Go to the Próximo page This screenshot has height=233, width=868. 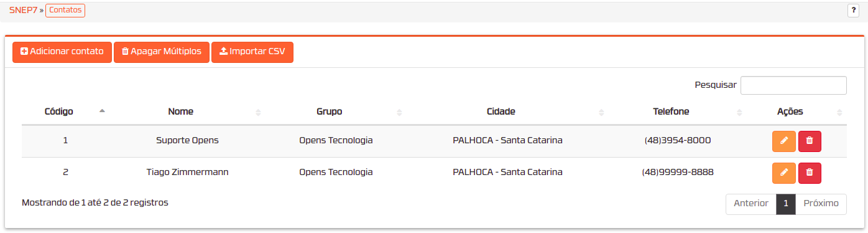pos(821,204)
